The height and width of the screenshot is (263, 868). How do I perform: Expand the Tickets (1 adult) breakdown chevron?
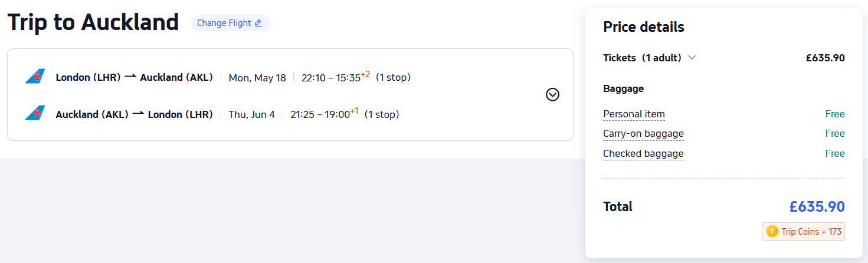[x=692, y=58]
